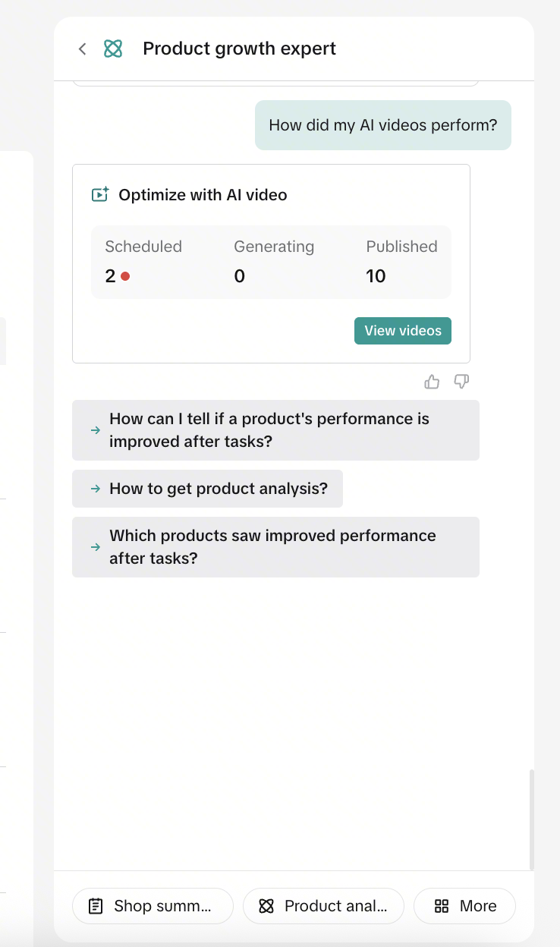Click the More grid icon
This screenshot has width=560, height=947.
coord(442,906)
